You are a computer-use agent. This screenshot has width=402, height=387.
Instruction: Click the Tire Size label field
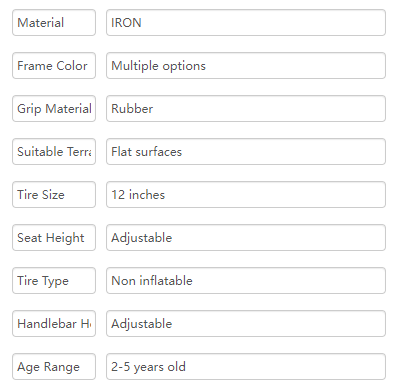click(x=54, y=195)
